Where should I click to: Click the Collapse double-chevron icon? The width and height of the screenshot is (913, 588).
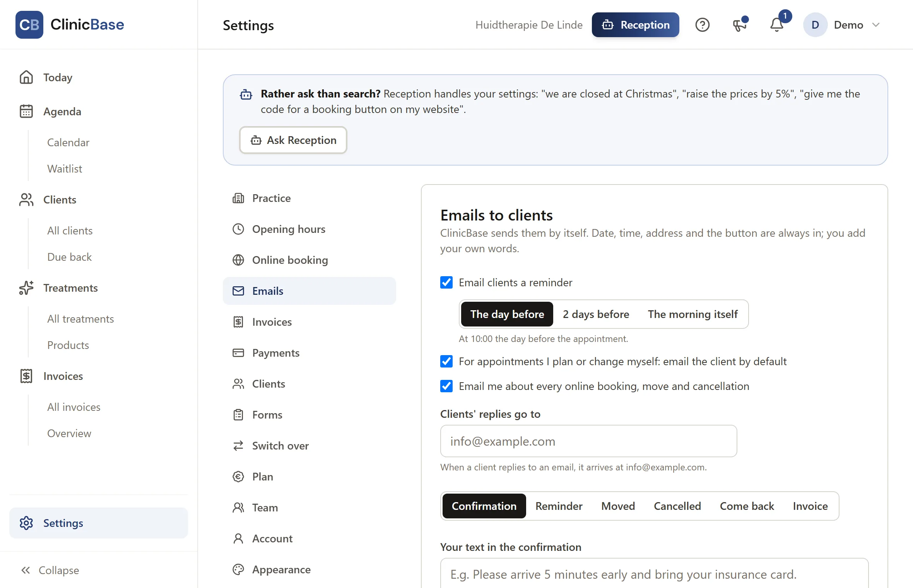coord(26,570)
